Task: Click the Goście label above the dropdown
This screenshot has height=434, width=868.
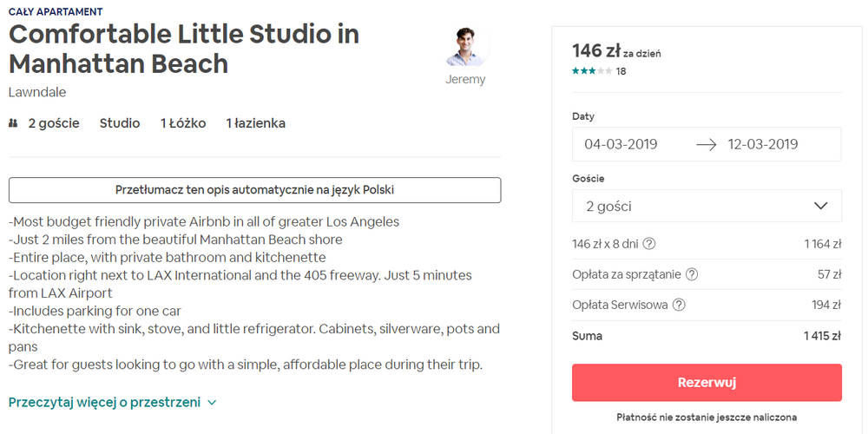Action: pyautogui.click(x=588, y=178)
